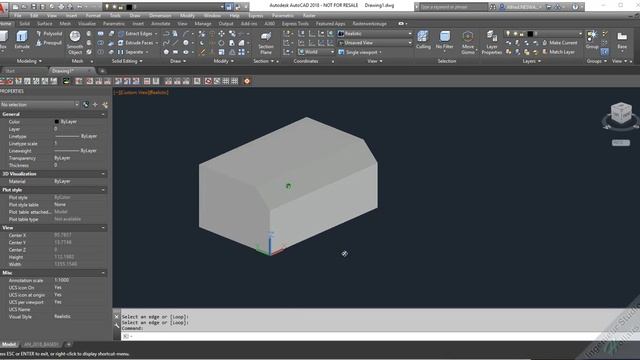Image resolution: width=640 pixels, height=360 pixels.
Task: Collapse the Plot style section
Action: (x=103, y=190)
